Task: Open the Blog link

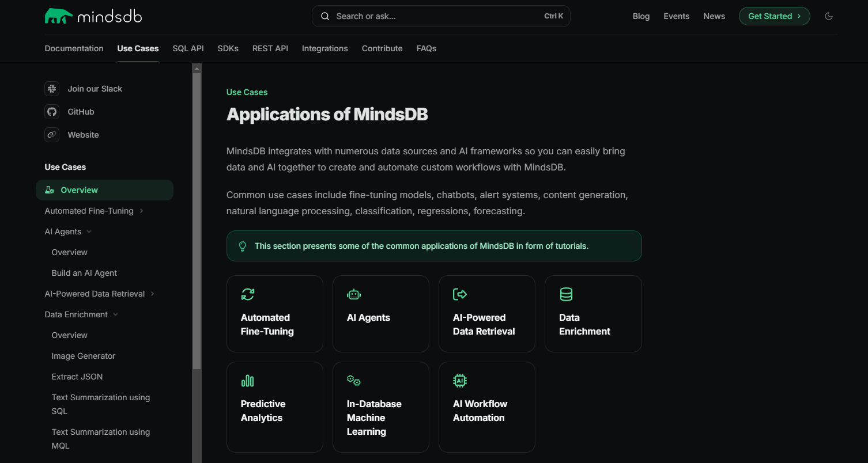Action: pyautogui.click(x=641, y=16)
